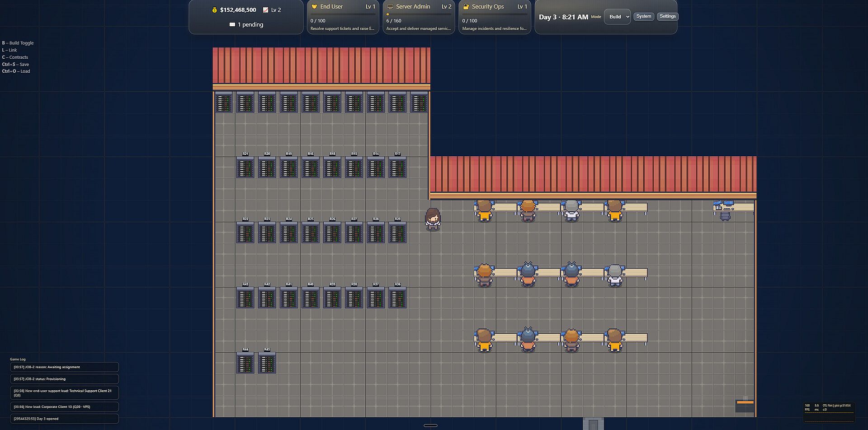Click the End User heart icon

(314, 7)
